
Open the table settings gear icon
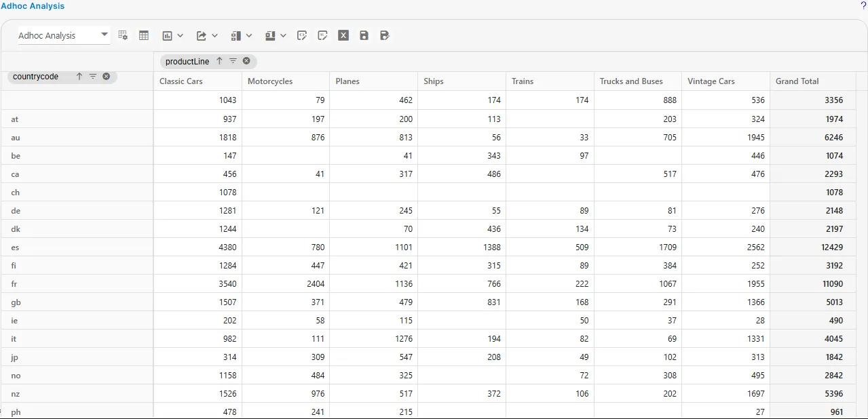click(123, 35)
